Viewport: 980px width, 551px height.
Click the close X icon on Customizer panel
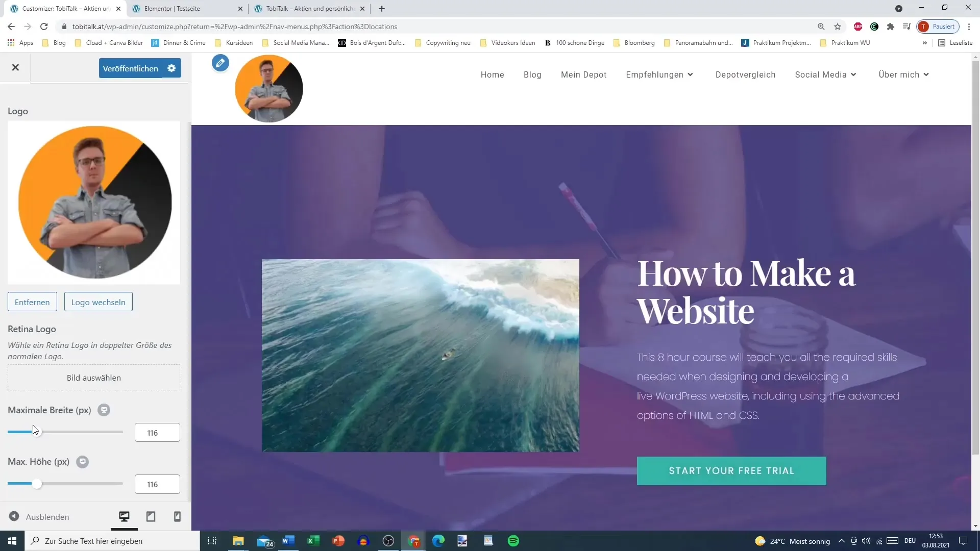click(15, 67)
